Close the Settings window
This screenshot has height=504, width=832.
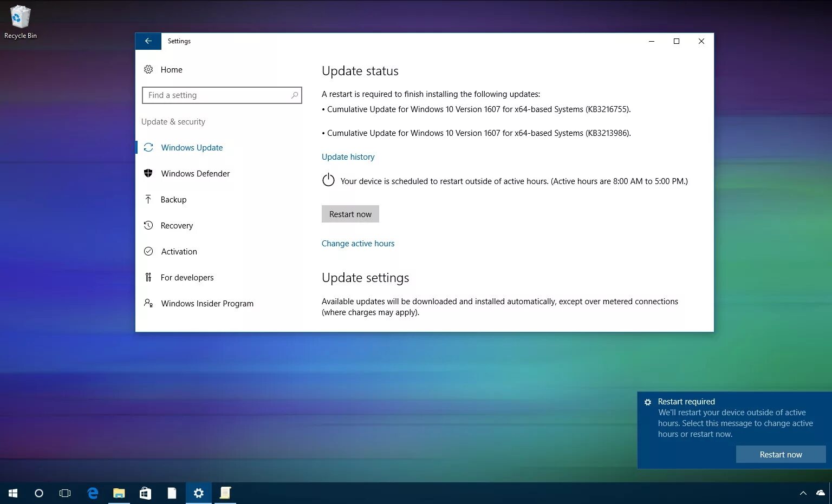click(701, 41)
